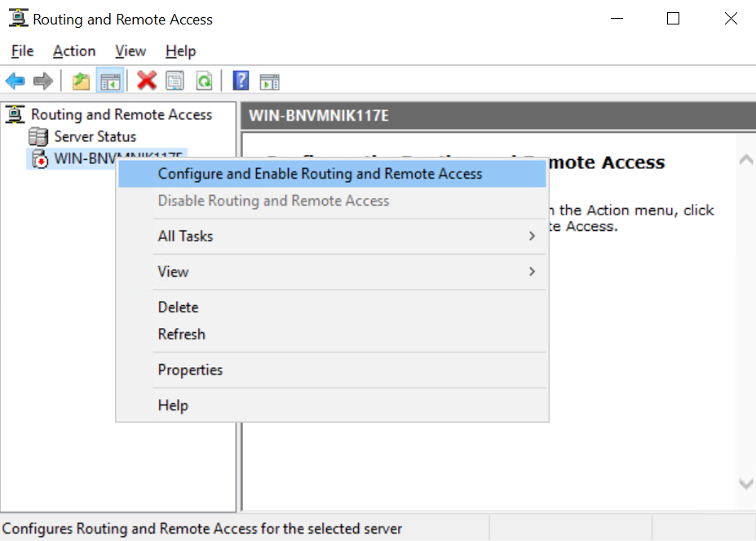Close the Routing and Remote Access window
Image resolution: width=756 pixels, height=541 pixels.
click(731, 19)
